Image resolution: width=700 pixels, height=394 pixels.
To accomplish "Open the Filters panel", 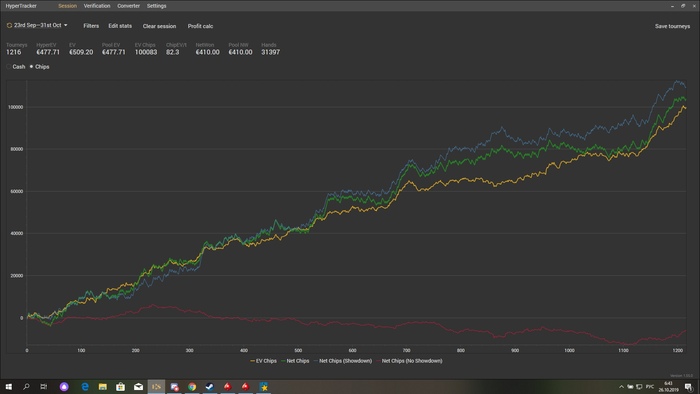I will (x=91, y=26).
